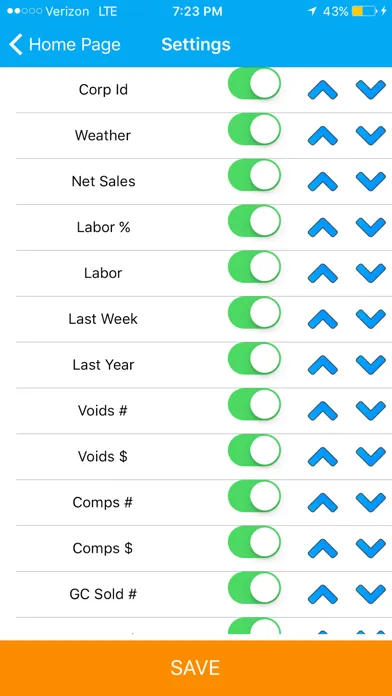Turn off the Weather switch
Screen dimensions: 392x696
[254, 129]
